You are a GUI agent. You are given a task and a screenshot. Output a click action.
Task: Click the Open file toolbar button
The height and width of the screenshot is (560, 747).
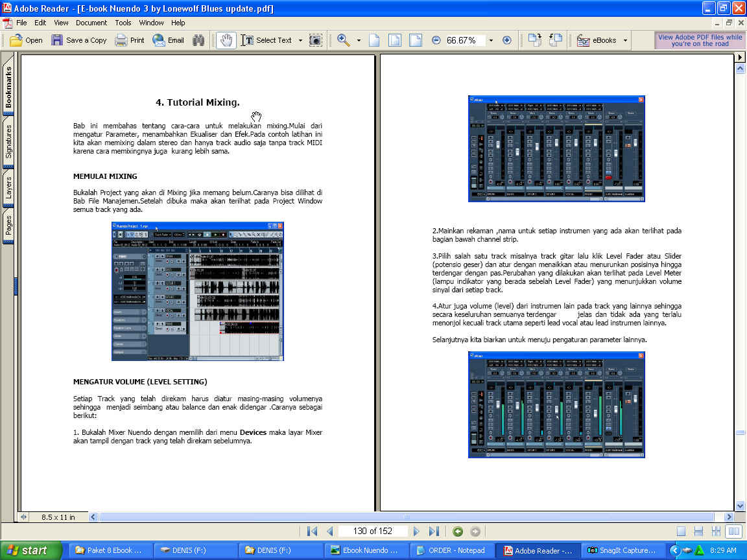coord(26,40)
